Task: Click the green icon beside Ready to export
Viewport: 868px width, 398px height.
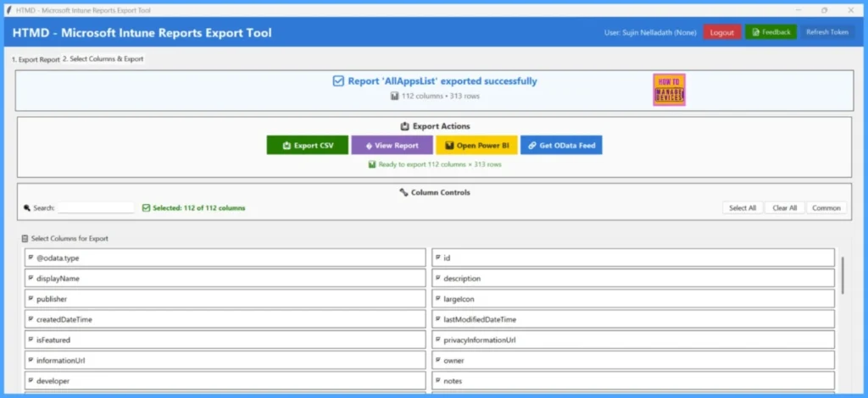Action: [372, 164]
